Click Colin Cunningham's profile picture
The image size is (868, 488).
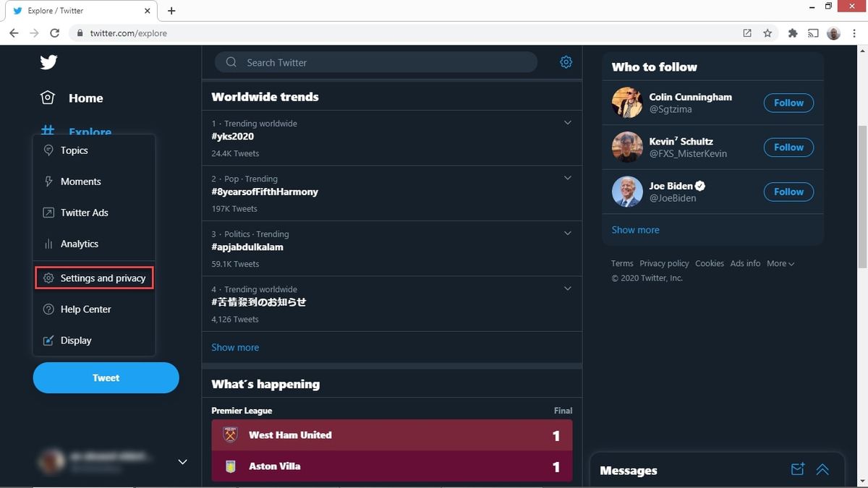pyautogui.click(x=626, y=103)
